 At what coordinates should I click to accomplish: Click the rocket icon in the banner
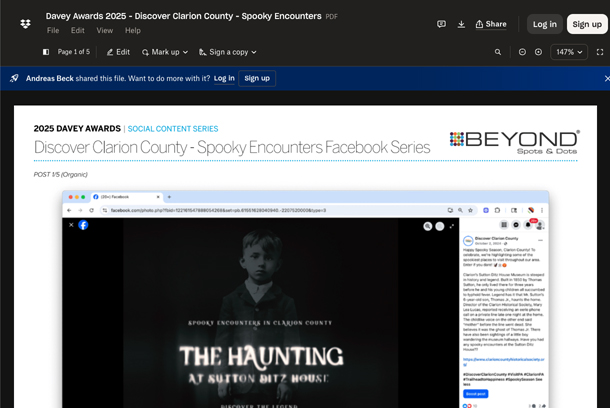(14, 78)
